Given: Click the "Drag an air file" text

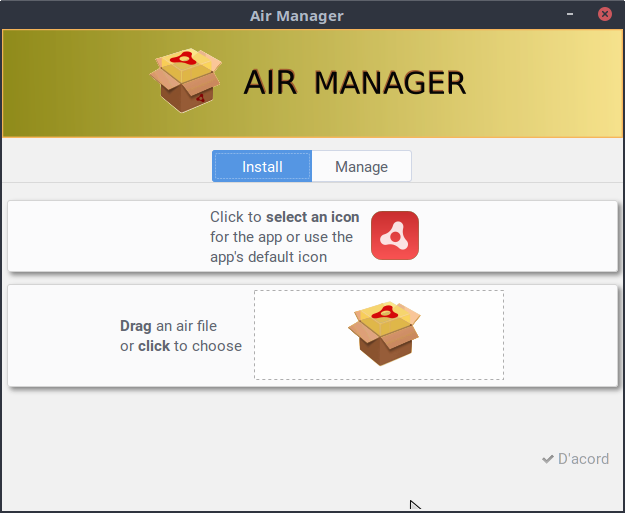Looking at the screenshot, I should coord(168,326).
